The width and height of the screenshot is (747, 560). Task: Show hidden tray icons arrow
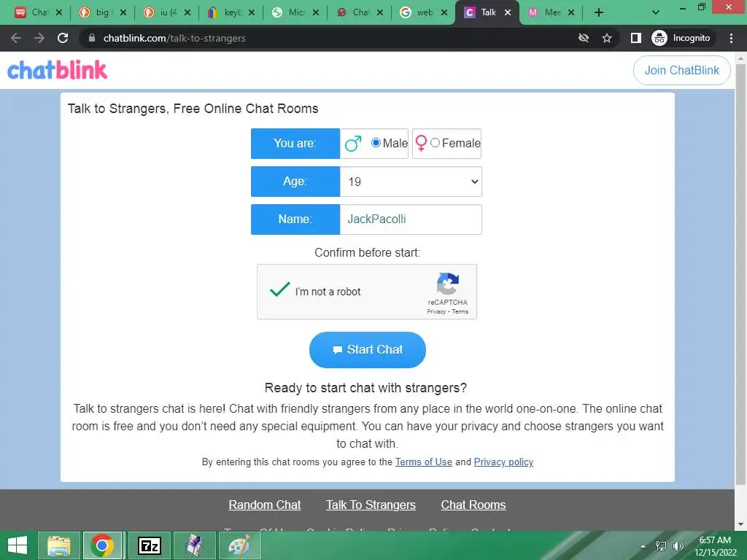(643, 546)
